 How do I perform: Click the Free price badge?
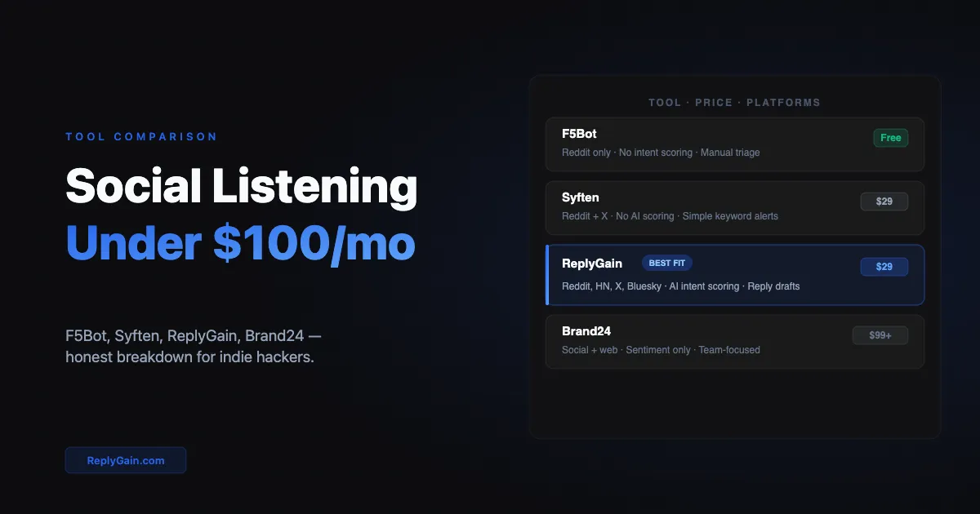pyautogui.click(x=890, y=138)
